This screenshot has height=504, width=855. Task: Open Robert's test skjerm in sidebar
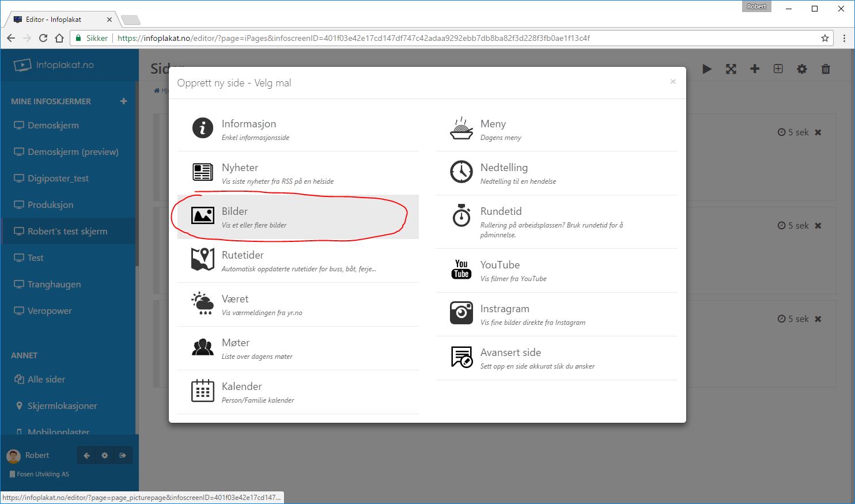(67, 232)
